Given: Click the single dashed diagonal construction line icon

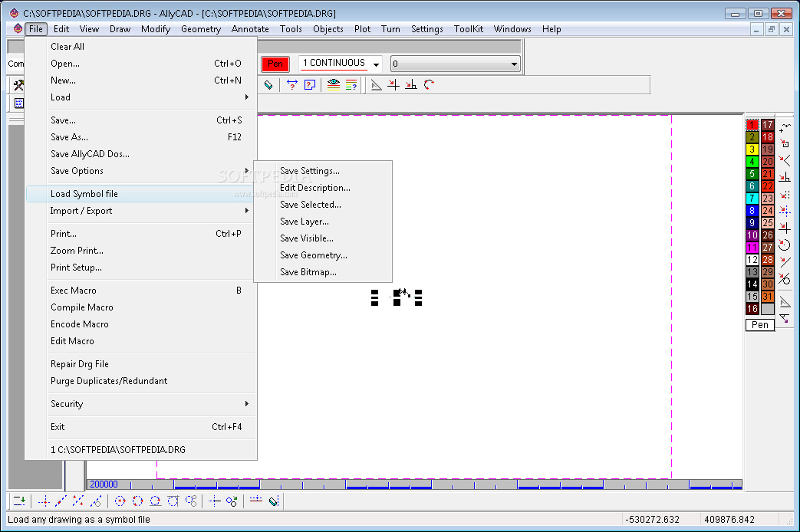Looking at the screenshot, I should tap(61, 501).
